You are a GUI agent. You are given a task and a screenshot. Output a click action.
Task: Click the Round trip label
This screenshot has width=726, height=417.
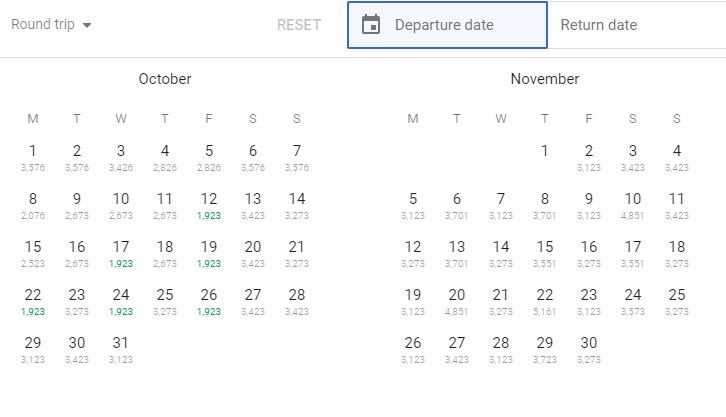[x=44, y=25]
